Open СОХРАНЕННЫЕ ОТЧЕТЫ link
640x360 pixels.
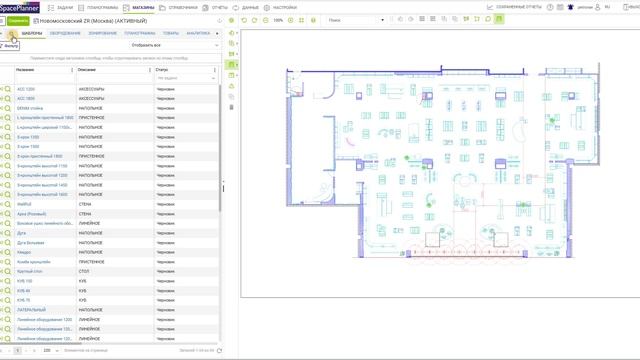514,7
